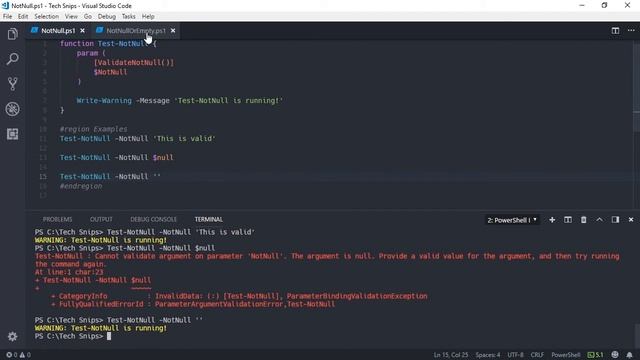
Task: Close the NotNull.ps1 tab
Action: (82, 31)
